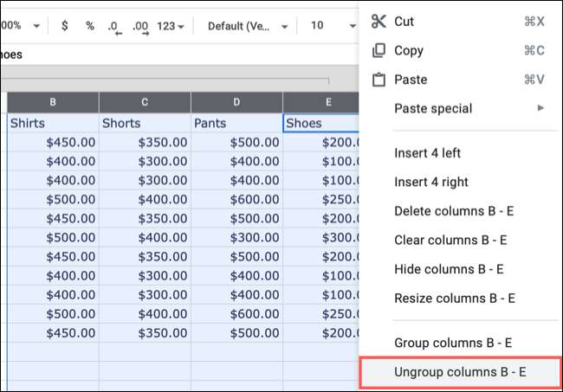This screenshot has height=392, width=563.
Task: Click Resize columns B - E
Action: [455, 299]
